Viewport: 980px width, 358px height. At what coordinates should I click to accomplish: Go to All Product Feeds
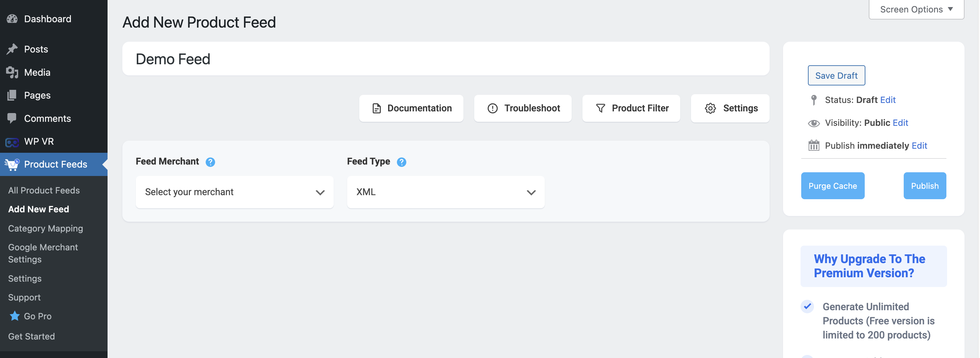tap(44, 190)
